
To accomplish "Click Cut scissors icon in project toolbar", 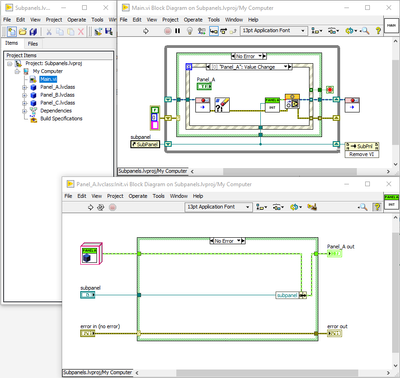I will point(49,32).
